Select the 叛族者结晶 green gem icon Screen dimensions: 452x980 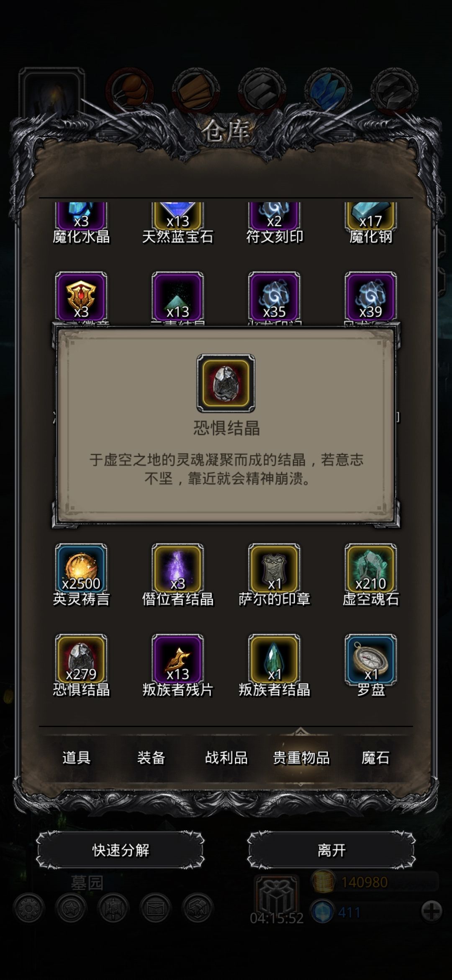[274, 659]
